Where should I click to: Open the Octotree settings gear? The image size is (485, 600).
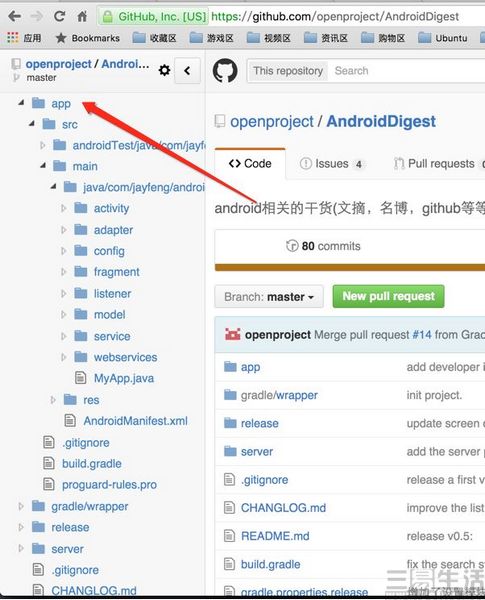click(164, 70)
